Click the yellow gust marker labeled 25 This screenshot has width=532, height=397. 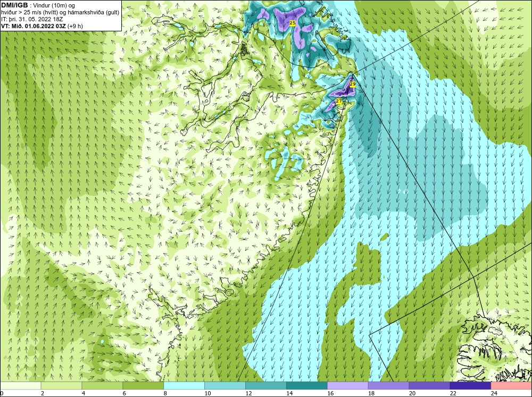[293, 23]
